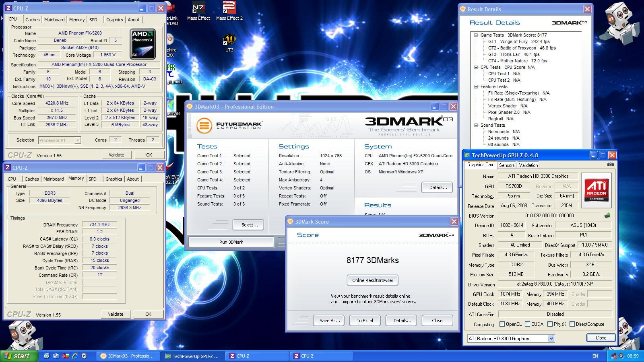This screenshot has height=362, width=644.
Task: Click Details... under System in 3DMark03
Action: point(438,187)
